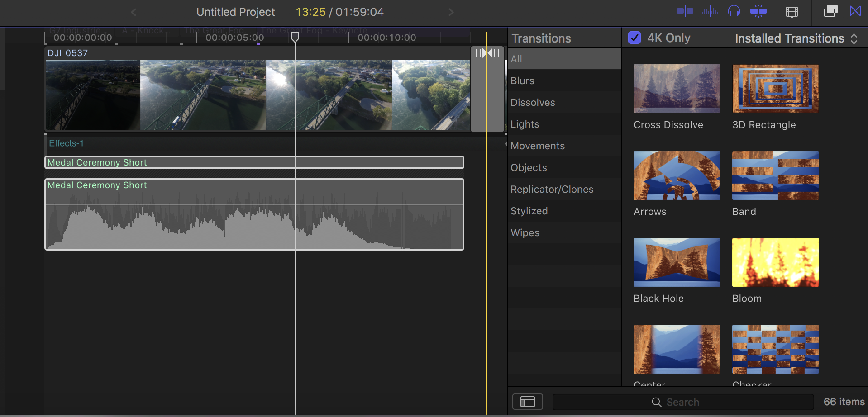The height and width of the screenshot is (417, 868).
Task: Toggle the 4K Only checkbox
Action: click(x=634, y=38)
